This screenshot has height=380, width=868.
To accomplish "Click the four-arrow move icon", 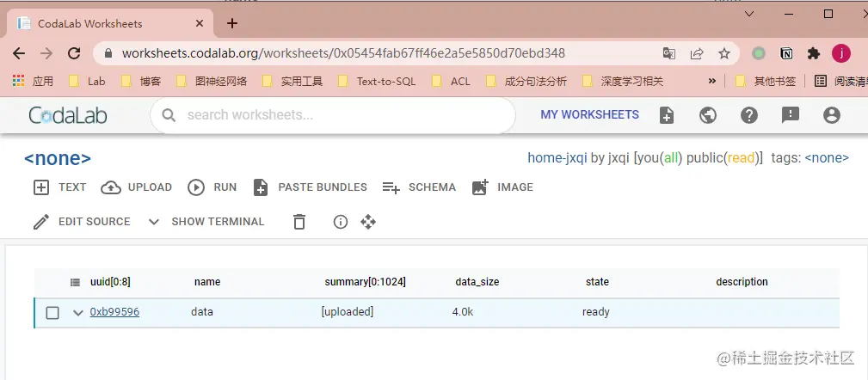I will (x=368, y=222).
